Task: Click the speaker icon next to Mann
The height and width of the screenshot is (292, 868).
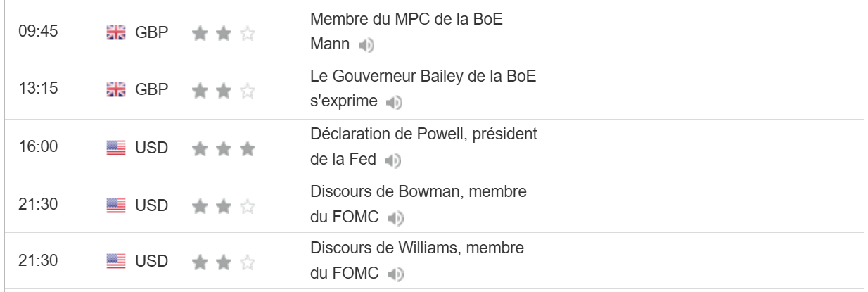Action: [366, 46]
